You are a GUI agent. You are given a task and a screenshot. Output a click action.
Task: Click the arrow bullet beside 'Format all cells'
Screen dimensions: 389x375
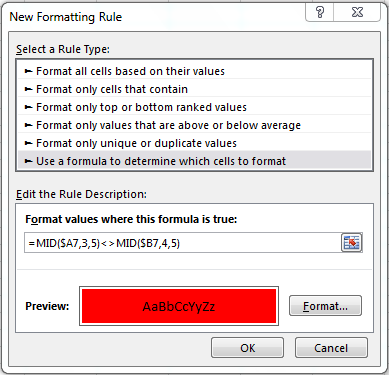[29, 71]
